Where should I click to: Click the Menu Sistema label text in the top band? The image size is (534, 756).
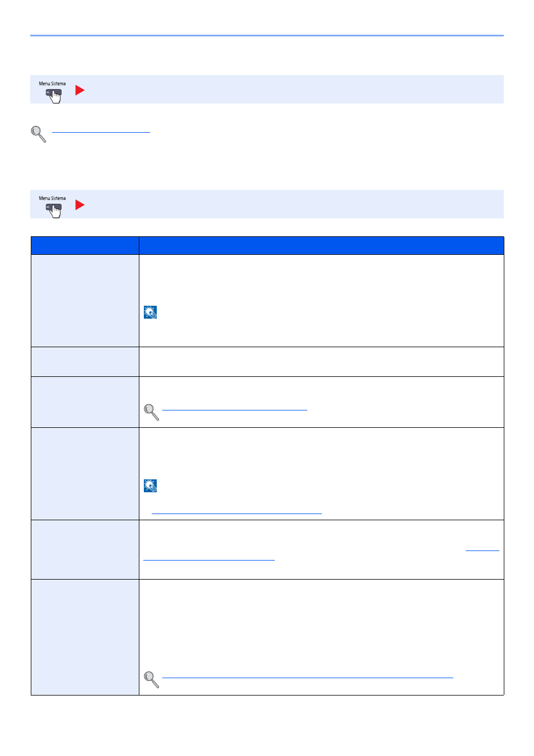pos(52,83)
